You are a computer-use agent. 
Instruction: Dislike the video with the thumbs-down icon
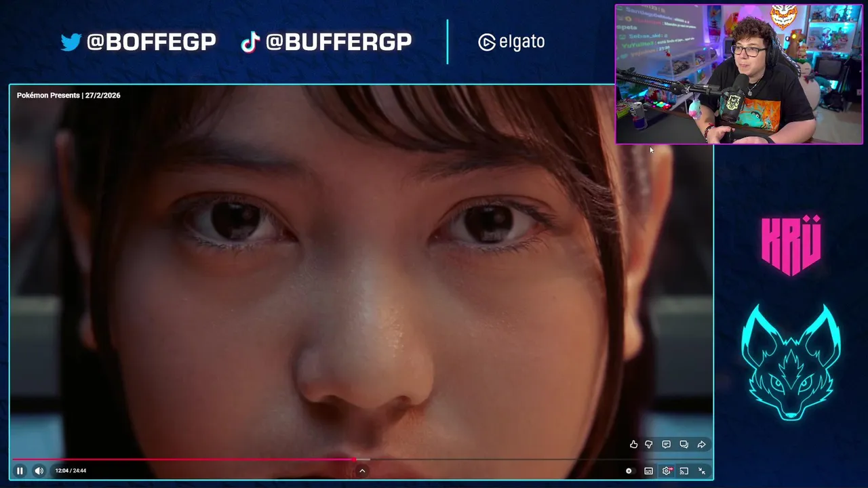click(649, 445)
